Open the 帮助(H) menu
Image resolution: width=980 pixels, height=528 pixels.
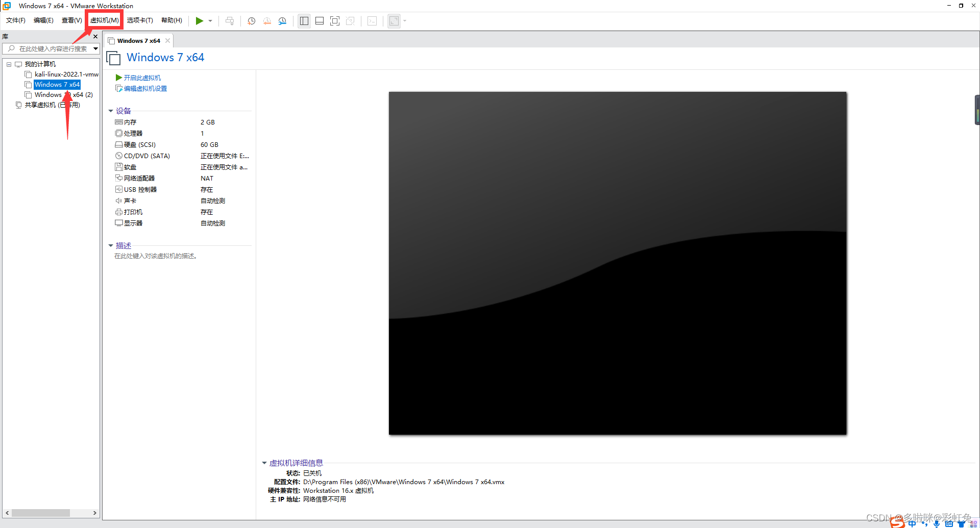click(171, 20)
